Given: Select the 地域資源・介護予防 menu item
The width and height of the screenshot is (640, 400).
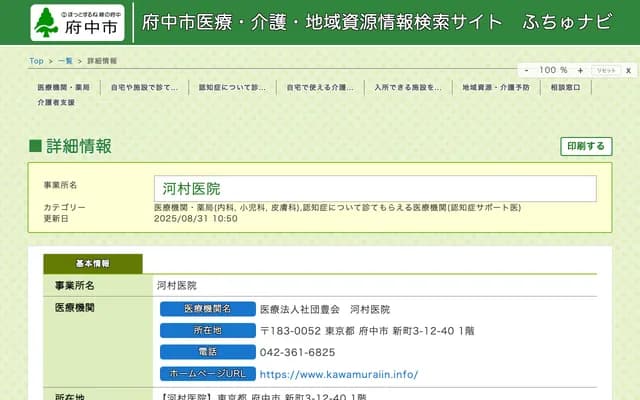Looking at the screenshot, I should (x=496, y=87).
